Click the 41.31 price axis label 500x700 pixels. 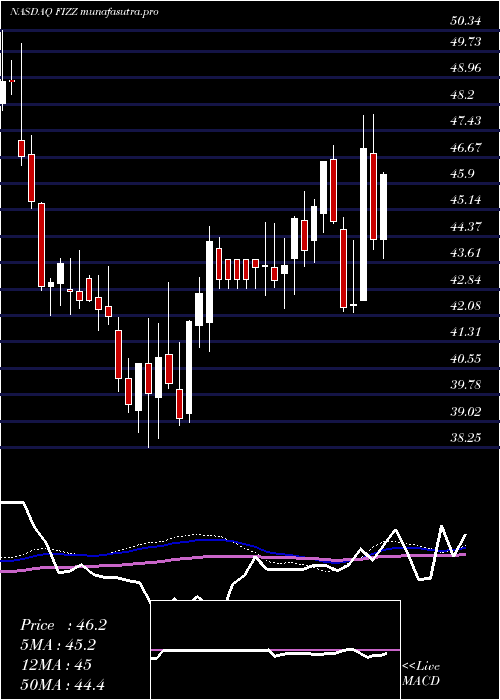tap(465, 332)
